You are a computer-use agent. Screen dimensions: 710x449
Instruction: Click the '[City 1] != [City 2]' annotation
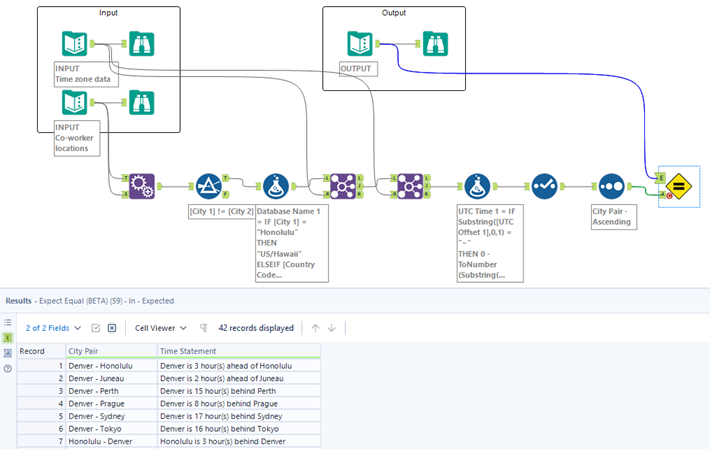pos(221,211)
